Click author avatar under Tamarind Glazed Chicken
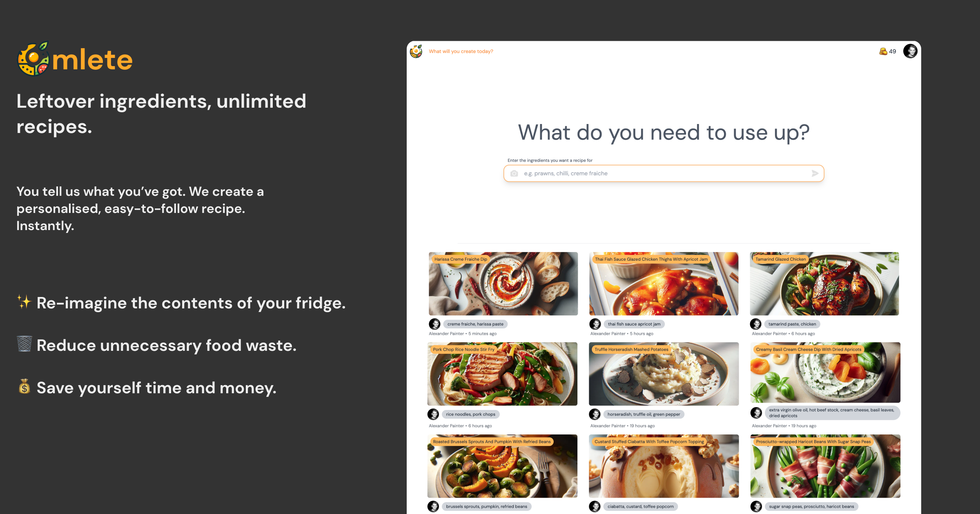This screenshot has height=514, width=980. pyautogui.click(x=756, y=324)
